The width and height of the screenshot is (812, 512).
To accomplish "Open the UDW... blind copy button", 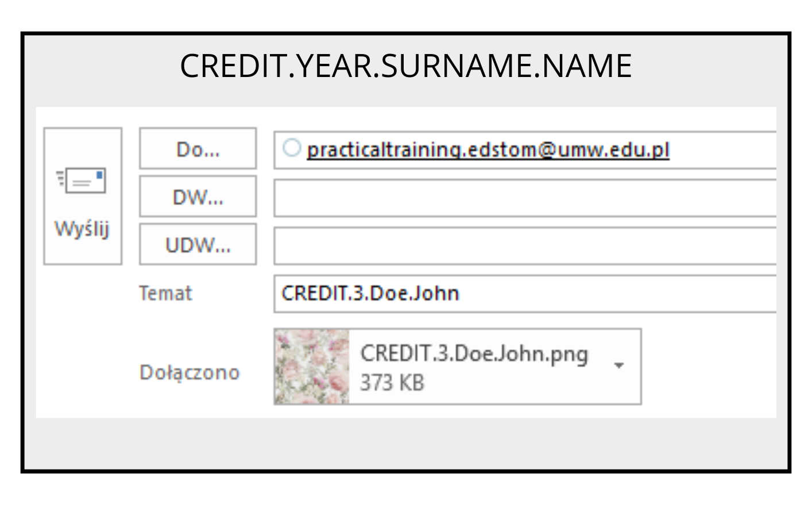I will 198,245.
